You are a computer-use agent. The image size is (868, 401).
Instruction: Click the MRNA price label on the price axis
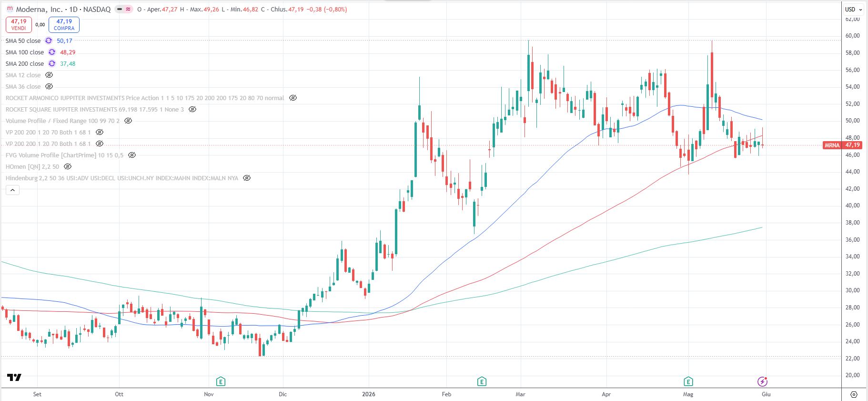pos(842,145)
